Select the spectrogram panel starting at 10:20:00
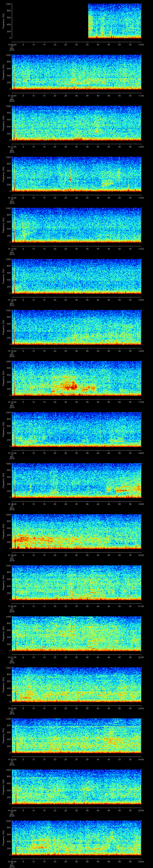The height and width of the screenshot is (868, 153). click(77, 583)
